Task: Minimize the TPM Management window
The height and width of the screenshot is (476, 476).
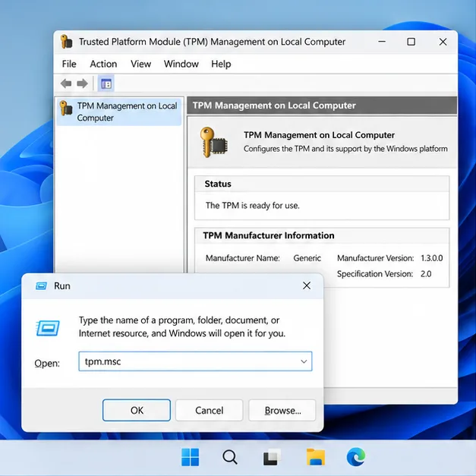Action: (382, 42)
